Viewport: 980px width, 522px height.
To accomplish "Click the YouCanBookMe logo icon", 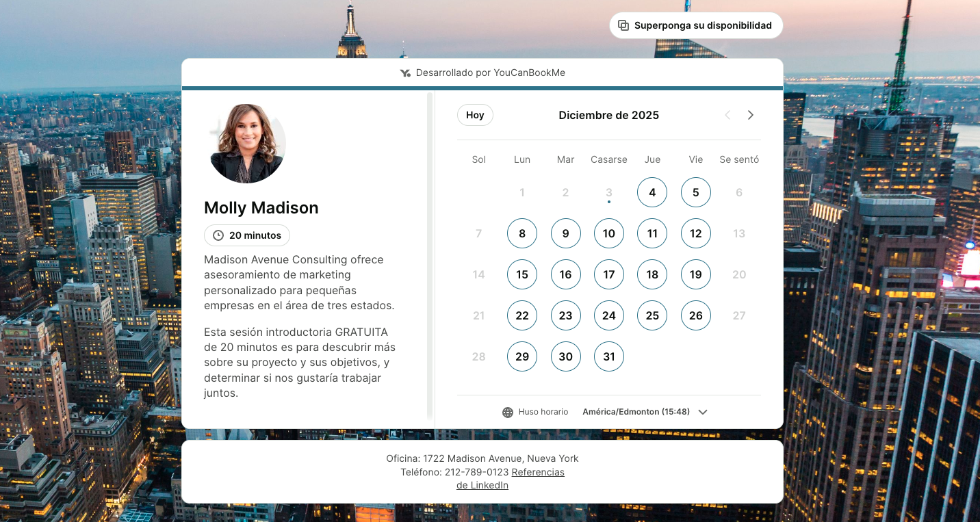I will [x=404, y=73].
